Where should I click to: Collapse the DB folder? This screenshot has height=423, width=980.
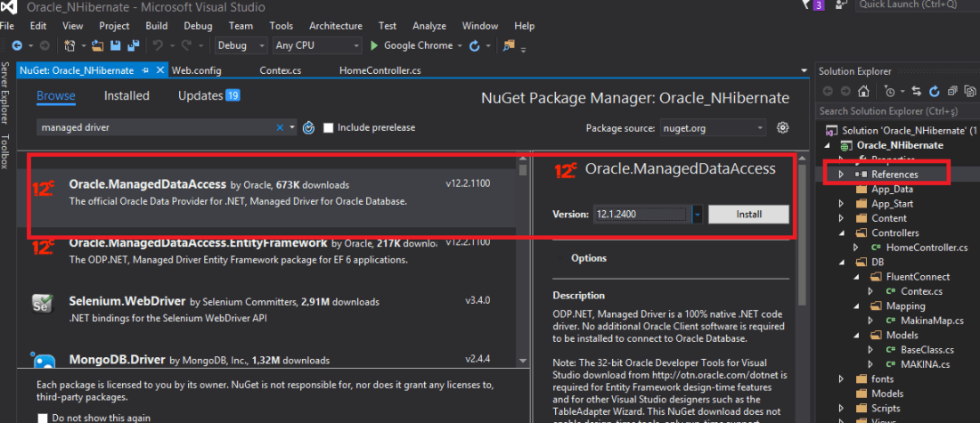click(x=841, y=262)
